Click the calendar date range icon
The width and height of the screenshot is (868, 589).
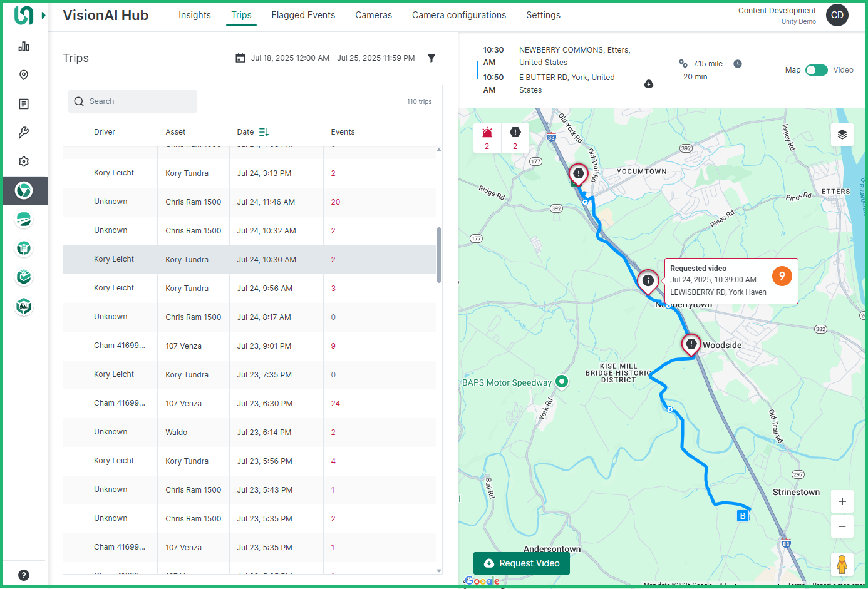240,58
